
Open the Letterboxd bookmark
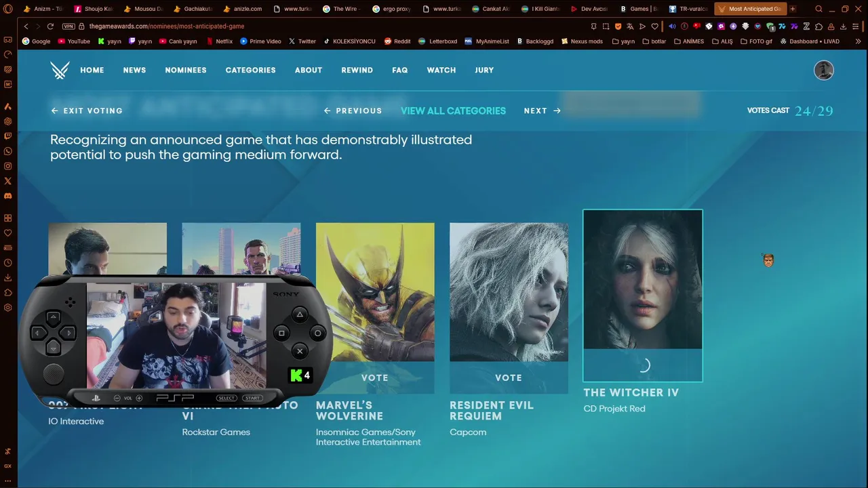[437, 41]
